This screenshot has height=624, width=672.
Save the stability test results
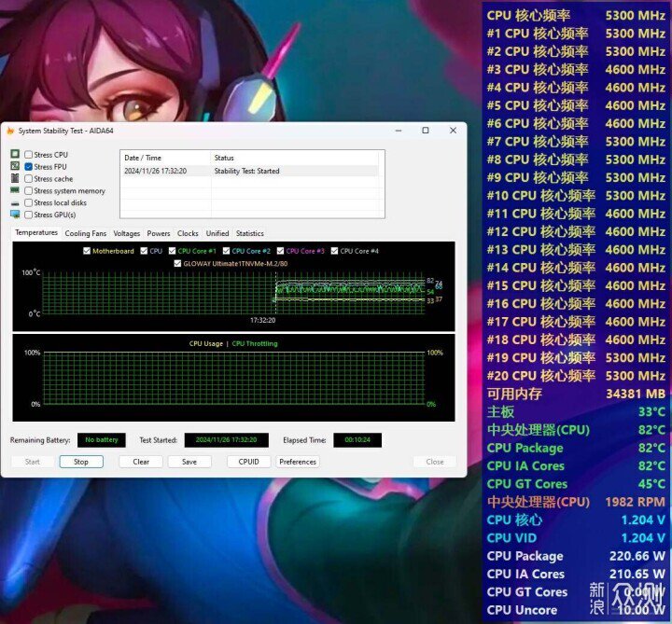[189, 462]
